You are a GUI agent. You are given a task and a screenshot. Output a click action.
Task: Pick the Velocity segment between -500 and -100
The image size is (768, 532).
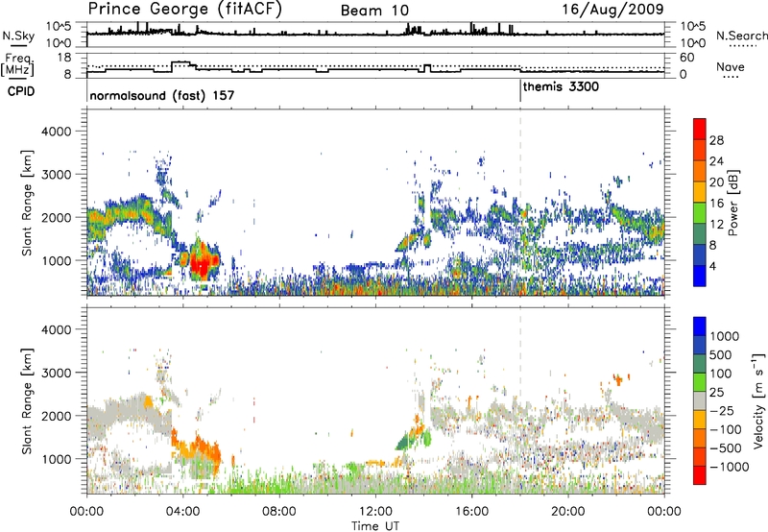(x=700, y=438)
